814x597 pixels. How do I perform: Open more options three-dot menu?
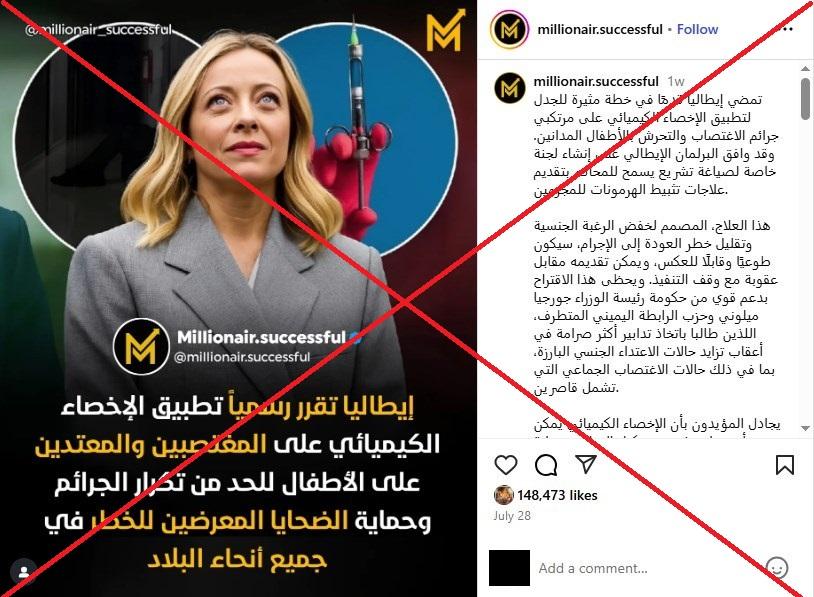coord(788,29)
